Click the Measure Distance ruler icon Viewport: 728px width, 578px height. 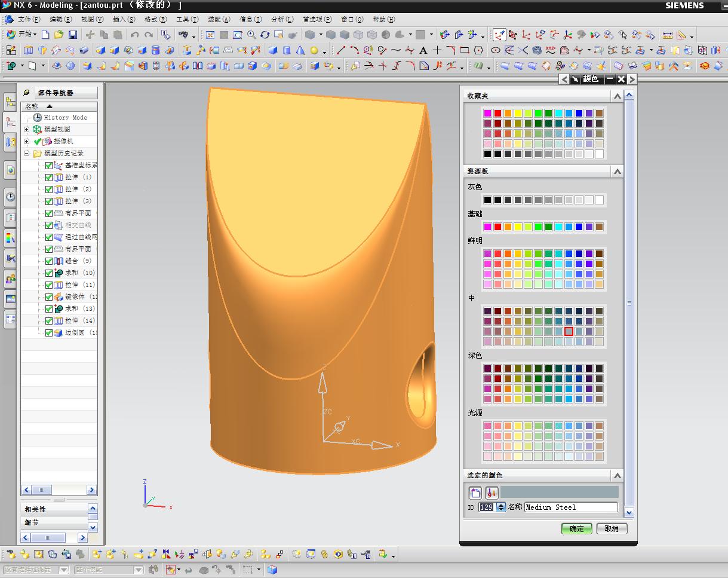click(x=668, y=35)
